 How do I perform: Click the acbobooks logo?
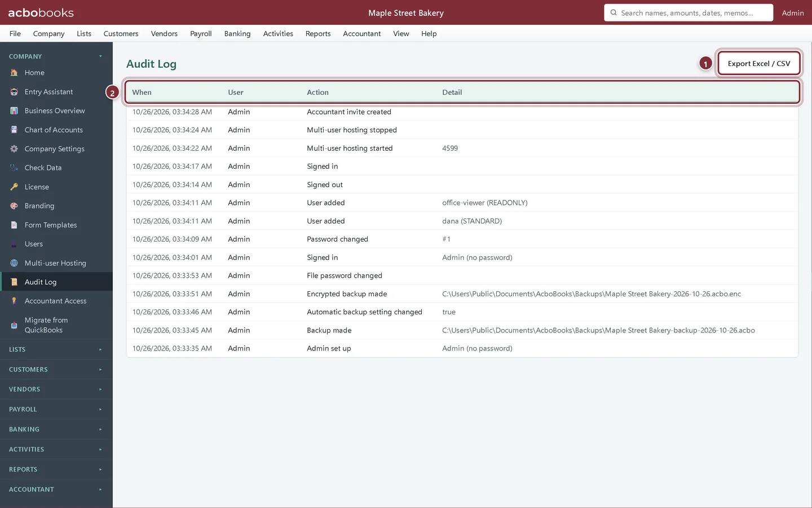point(41,12)
